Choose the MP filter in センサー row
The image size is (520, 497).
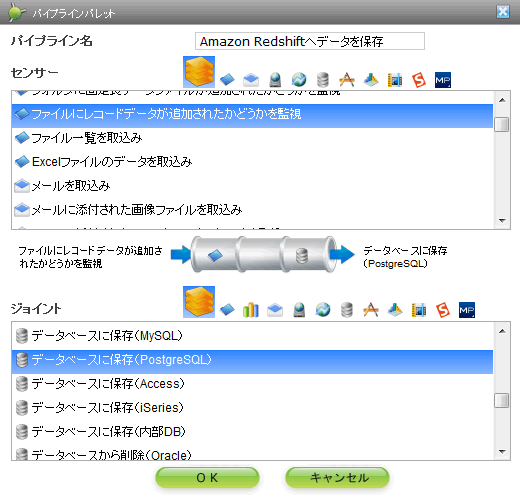tap(443, 80)
